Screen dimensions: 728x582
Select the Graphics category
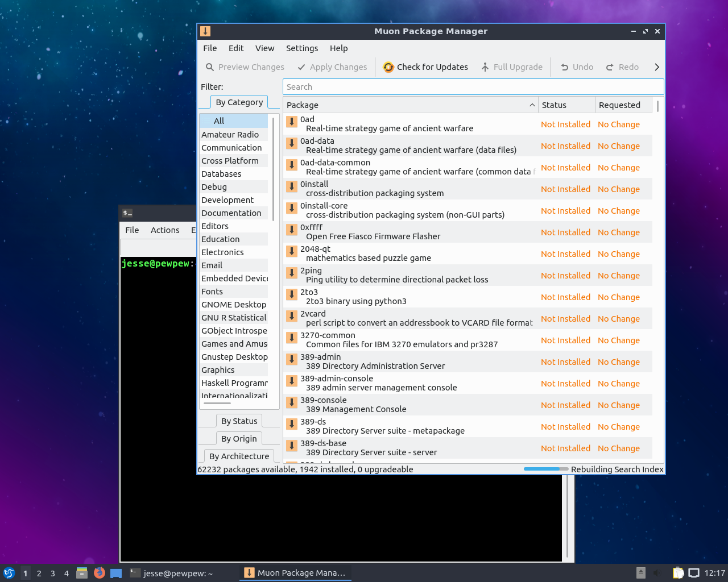(234, 370)
